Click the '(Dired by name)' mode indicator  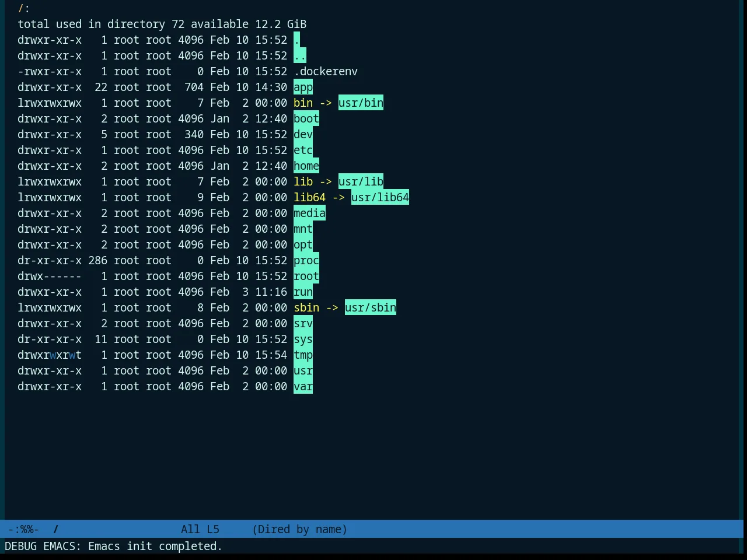pyautogui.click(x=299, y=530)
